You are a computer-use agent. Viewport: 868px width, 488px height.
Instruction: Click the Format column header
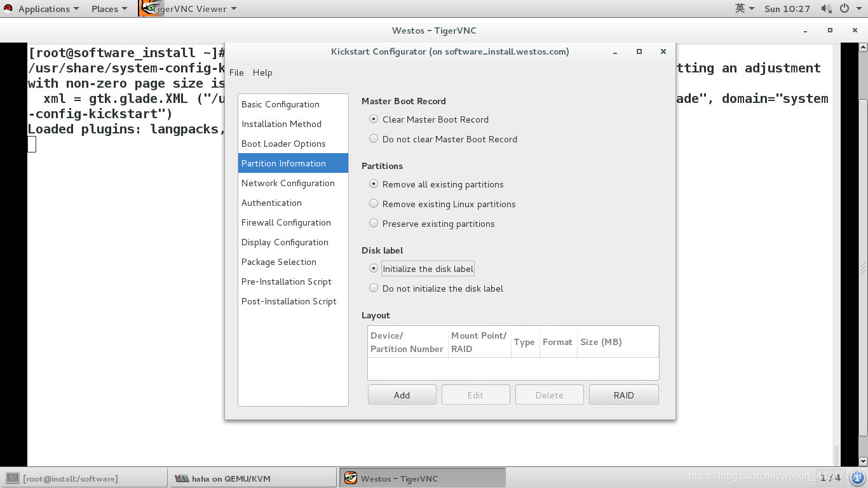[x=558, y=342]
